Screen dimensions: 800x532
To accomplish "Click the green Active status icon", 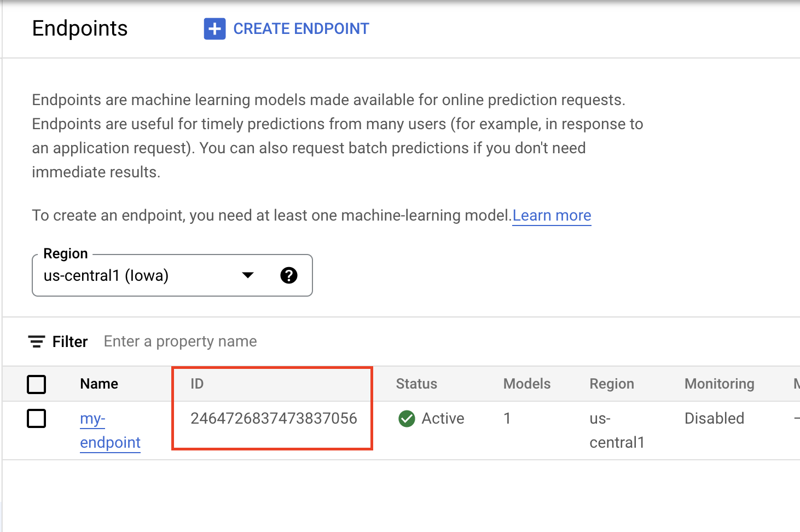I will (407, 418).
